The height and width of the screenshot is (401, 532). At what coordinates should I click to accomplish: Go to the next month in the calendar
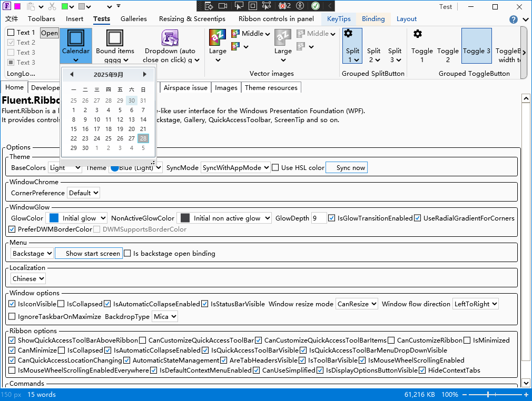tap(144, 74)
